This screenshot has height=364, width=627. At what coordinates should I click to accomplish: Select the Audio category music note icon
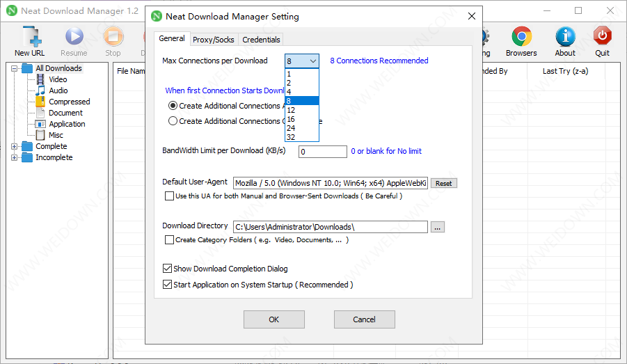(40, 90)
